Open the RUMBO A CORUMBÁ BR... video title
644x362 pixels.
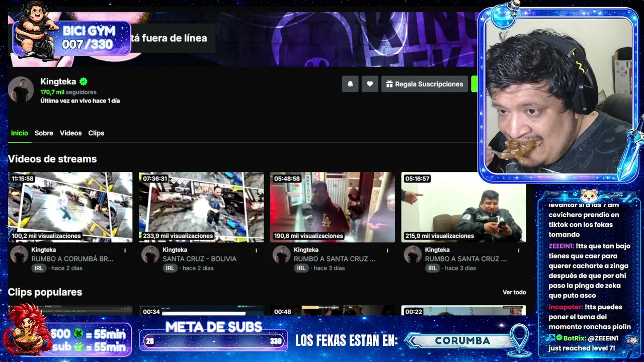(x=72, y=259)
